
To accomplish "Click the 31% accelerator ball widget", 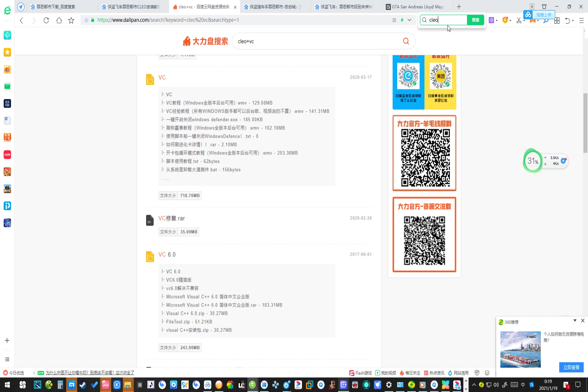I will 533,161.
